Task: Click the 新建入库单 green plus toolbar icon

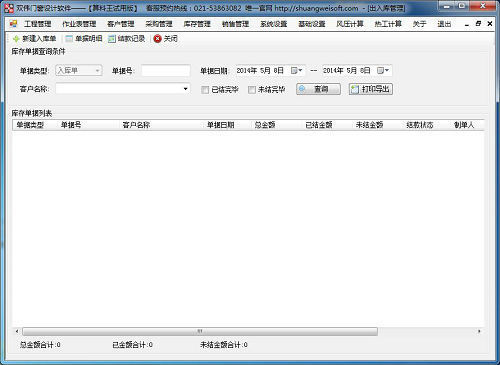Action: (16, 39)
